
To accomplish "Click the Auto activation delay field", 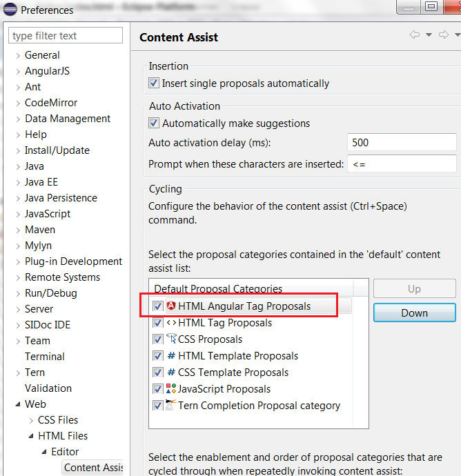I will 401,143.
